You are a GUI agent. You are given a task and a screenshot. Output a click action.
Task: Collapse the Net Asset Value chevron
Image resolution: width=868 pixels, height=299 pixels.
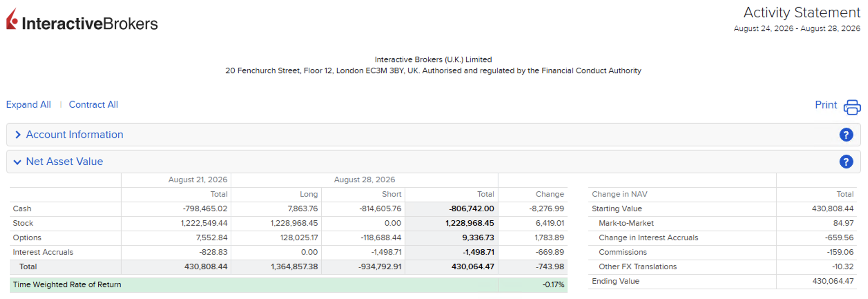pyautogui.click(x=17, y=162)
